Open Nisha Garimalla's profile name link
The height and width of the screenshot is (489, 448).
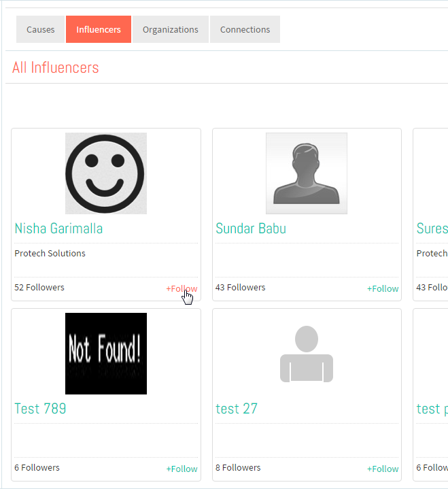58,229
